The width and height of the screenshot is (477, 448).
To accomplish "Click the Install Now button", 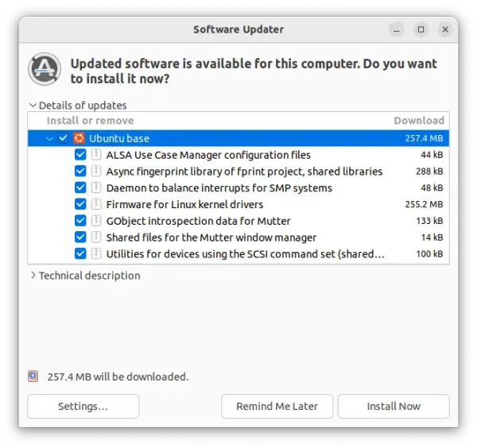I will [x=394, y=406].
